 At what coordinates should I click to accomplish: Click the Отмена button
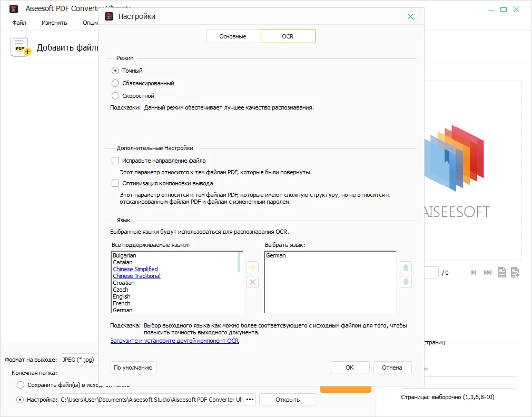[392, 368]
